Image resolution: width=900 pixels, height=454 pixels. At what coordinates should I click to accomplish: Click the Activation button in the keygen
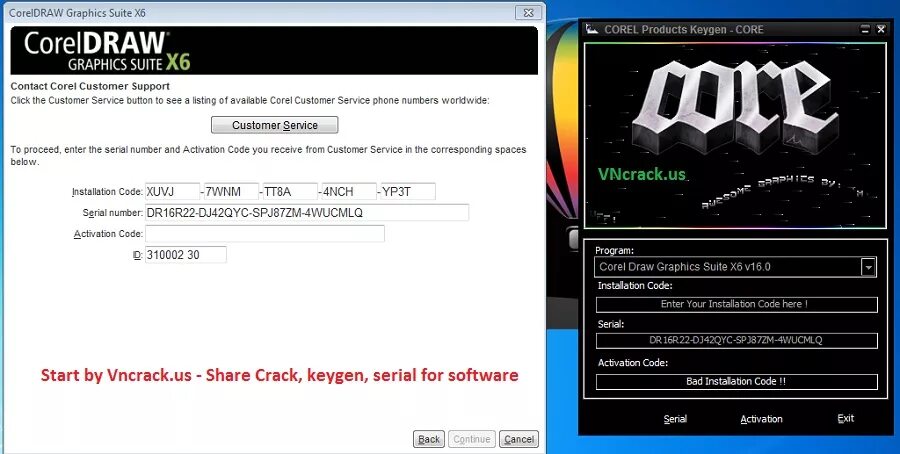click(761, 419)
